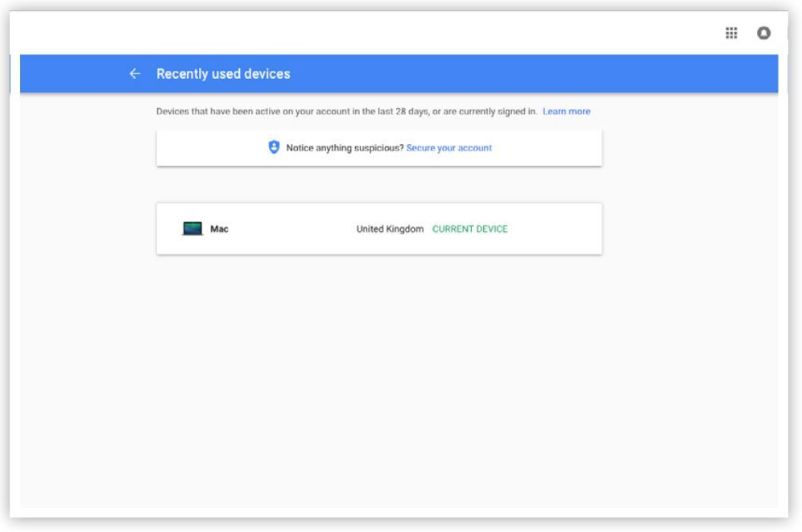Click the United Kingdom location text

(390, 229)
